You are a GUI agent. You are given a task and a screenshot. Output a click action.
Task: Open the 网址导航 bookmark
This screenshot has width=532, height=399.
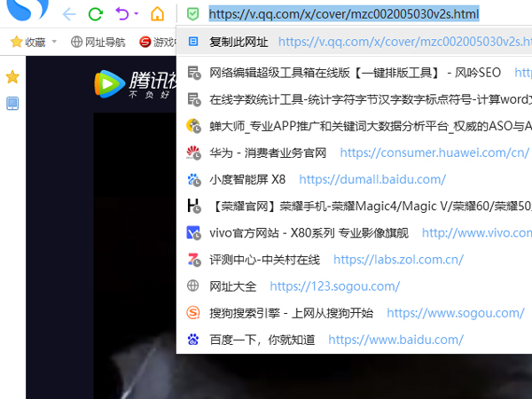(x=98, y=42)
